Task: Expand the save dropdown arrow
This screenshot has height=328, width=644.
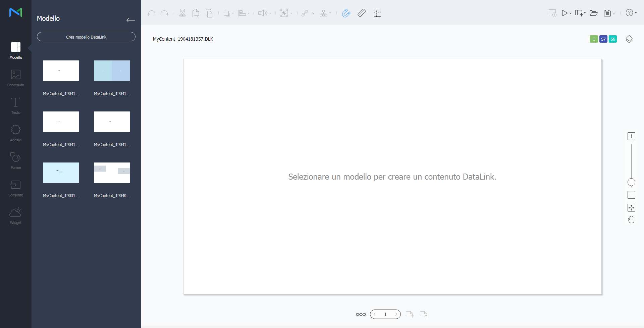Action: click(x=614, y=13)
